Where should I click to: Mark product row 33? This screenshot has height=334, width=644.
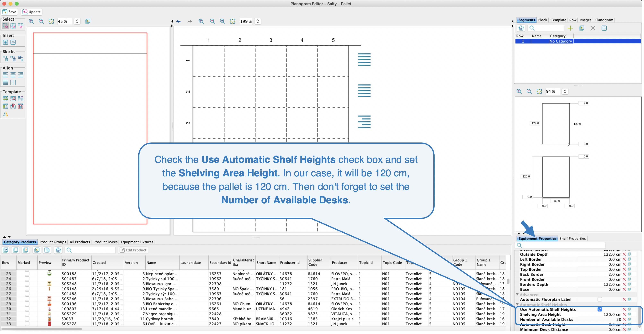(x=27, y=324)
